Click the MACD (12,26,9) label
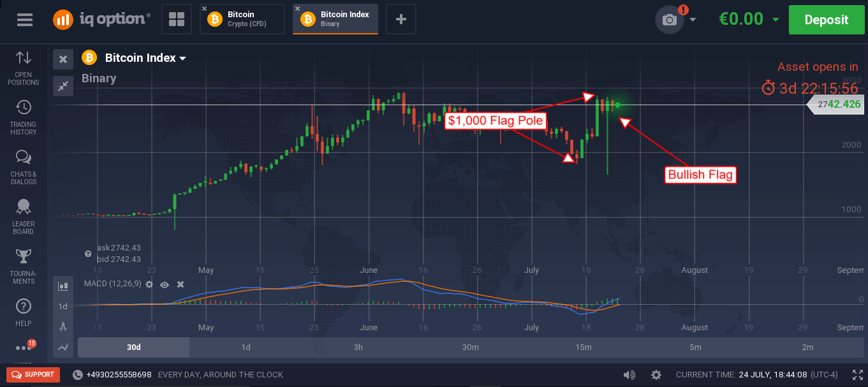Viewport: 868px width, 387px height. coord(112,284)
